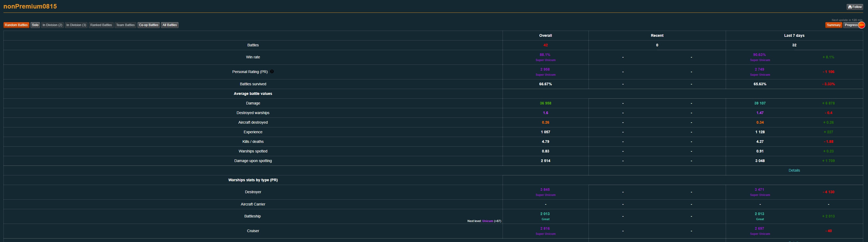Click the last 7 days battles count 32
Screen dimensions: 868x242
pyautogui.click(x=794, y=45)
